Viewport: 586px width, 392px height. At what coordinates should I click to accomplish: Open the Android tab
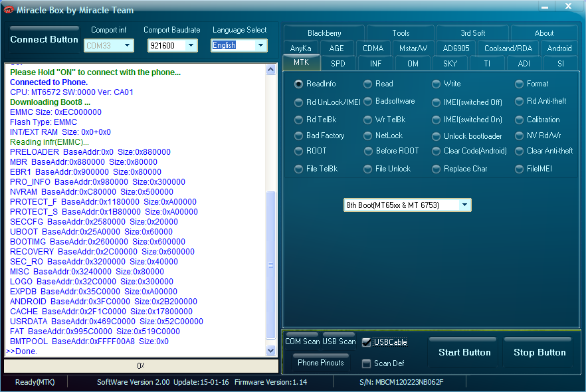[559, 49]
